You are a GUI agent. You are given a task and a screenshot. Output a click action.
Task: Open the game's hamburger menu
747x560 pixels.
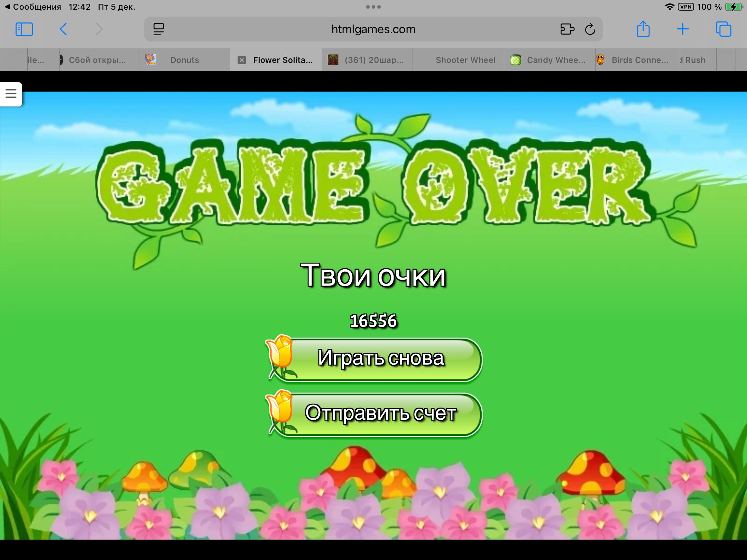point(11,94)
